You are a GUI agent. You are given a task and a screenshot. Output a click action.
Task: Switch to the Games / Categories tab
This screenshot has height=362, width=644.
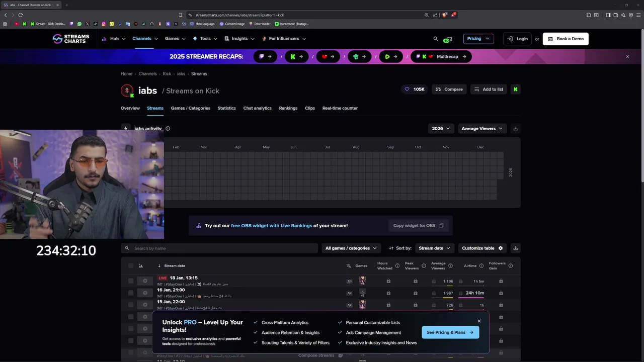click(191, 108)
